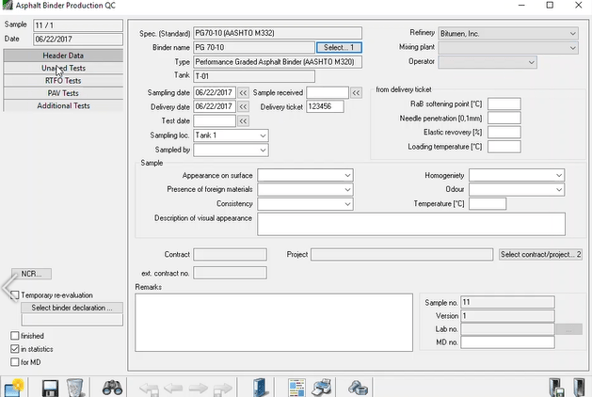Click the << button next to Sample received

356,92
